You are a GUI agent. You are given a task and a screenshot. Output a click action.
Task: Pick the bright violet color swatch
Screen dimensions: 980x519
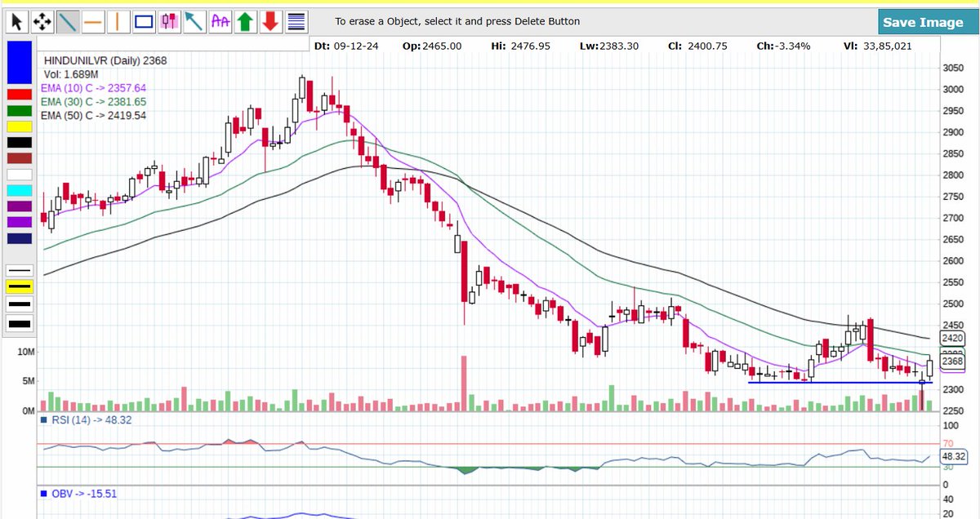(20, 222)
